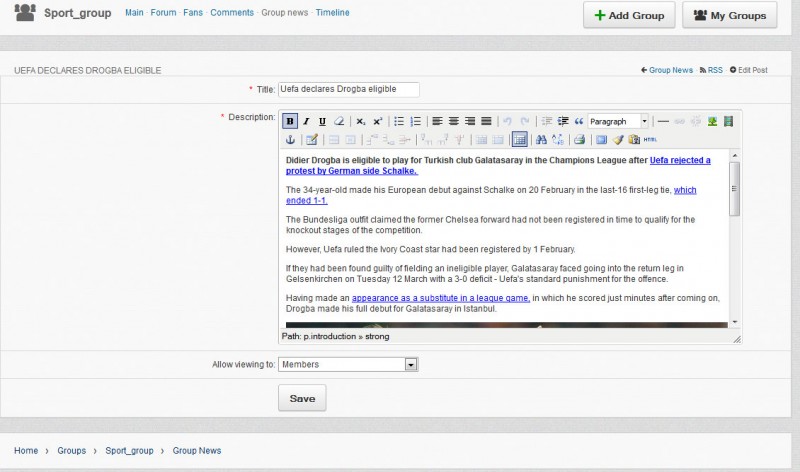Go to the Main tab
The image size is (800, 472).
pyautogui.click(x=134, y=12)
